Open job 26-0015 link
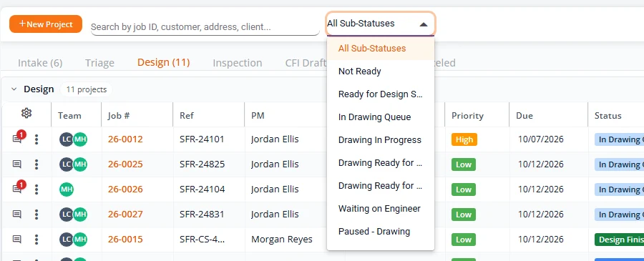644x261 pixels. (125, 240)
